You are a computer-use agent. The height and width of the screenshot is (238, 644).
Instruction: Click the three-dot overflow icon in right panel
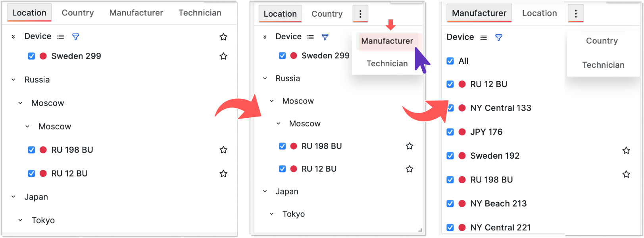[575, 14]
